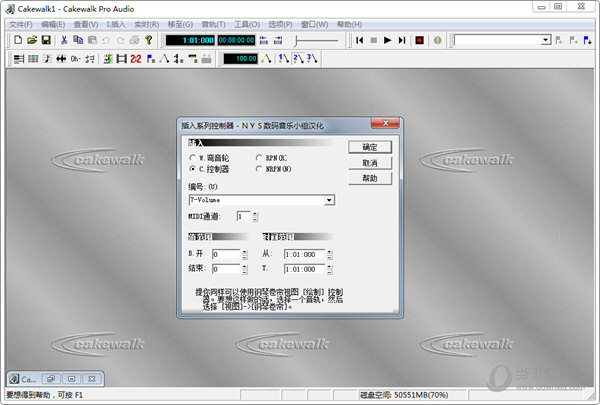Open the 窗口(W) menu
This screenshot has height=405, width=600.
point(315,24)
